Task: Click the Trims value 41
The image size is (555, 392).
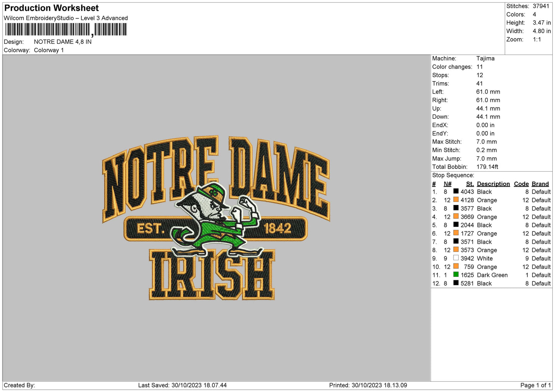Action: [x=480, y=83]
